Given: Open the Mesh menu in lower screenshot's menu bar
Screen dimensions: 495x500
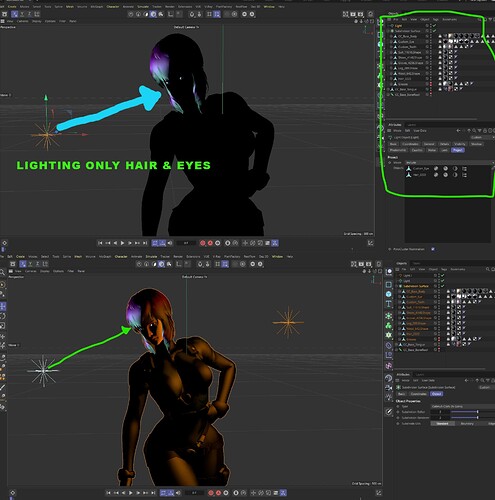Looking at the screenshot, I should click(x=78, y=256).
